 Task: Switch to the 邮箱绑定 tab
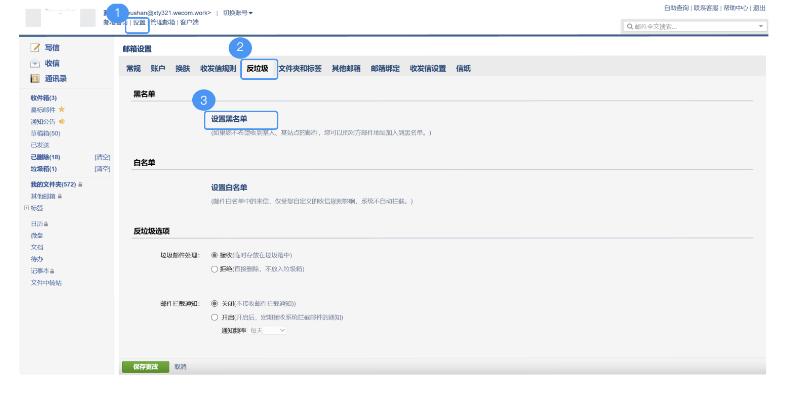(385, 69)
